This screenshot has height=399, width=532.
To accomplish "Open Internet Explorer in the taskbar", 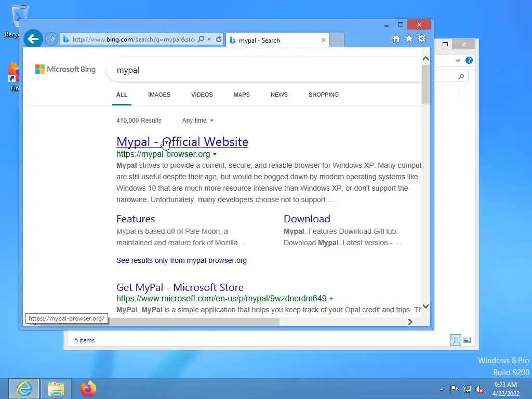I will click(x=24, y=389).
